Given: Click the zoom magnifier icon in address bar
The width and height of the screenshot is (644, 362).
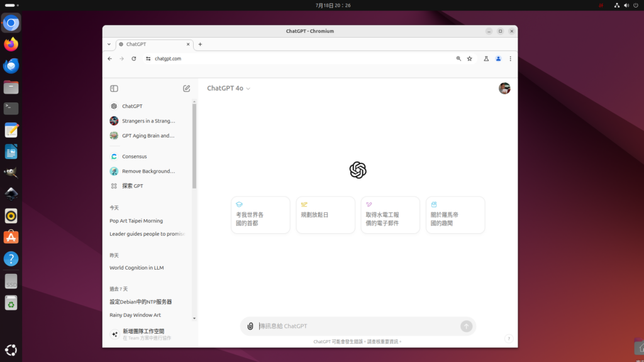Looking at the screenshot, I should tap(458, 58).
